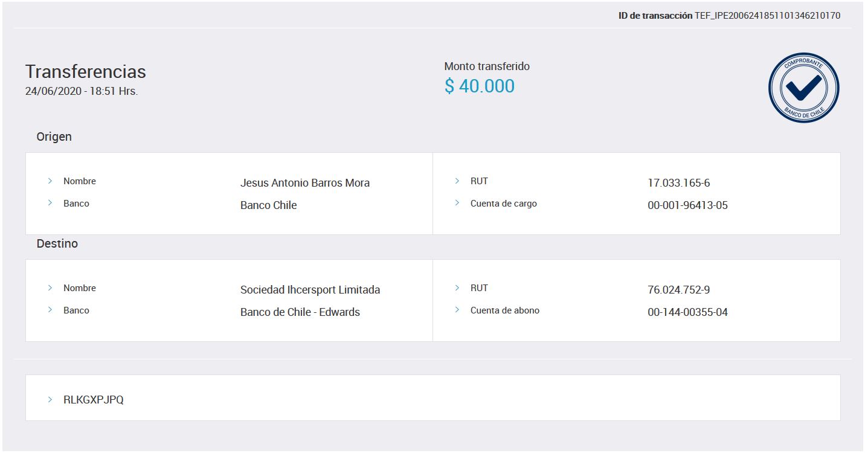Click the value Banco de Chile - Edwards
Screen dimensions: 868x453
300,312
